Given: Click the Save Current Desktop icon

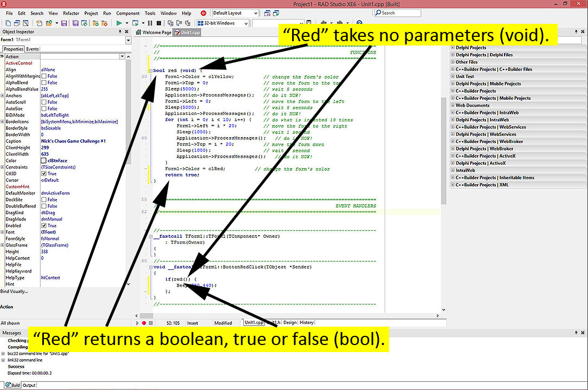Looking at the screenshot, I should [x=267, y=13].
